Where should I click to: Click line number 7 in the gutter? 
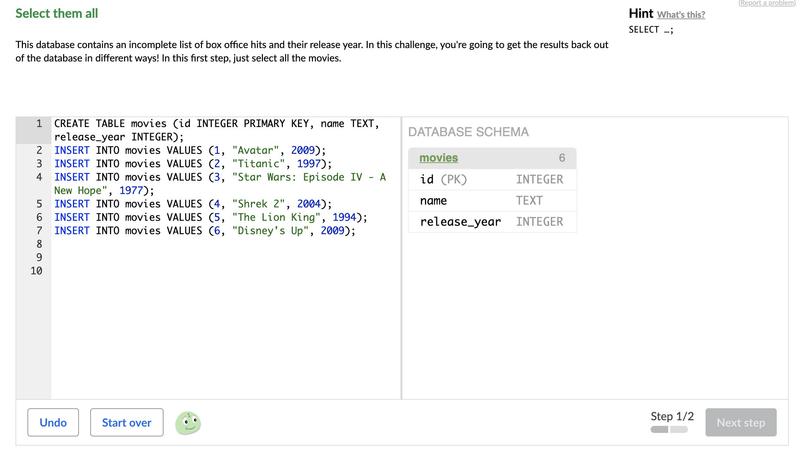pos(39,231)
